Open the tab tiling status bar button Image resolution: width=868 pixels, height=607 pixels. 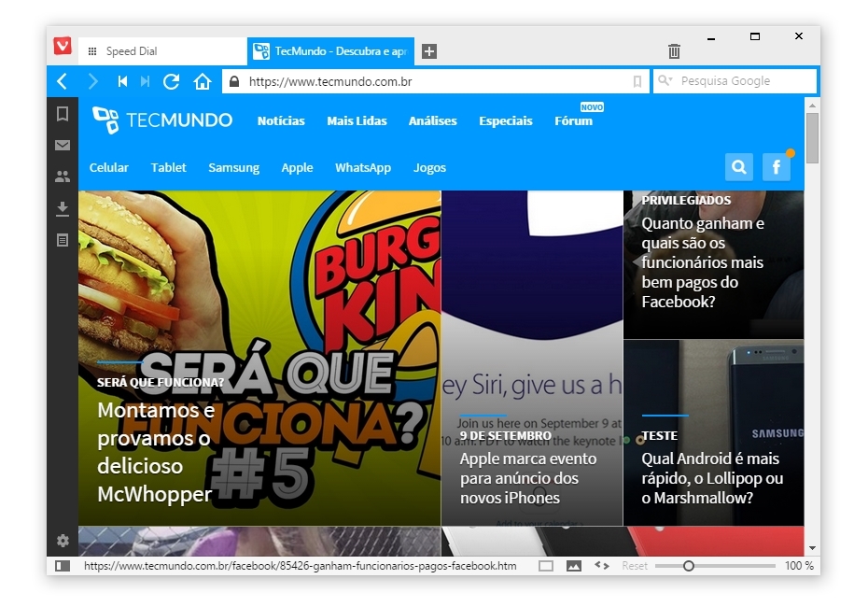(x=546, y=566)
